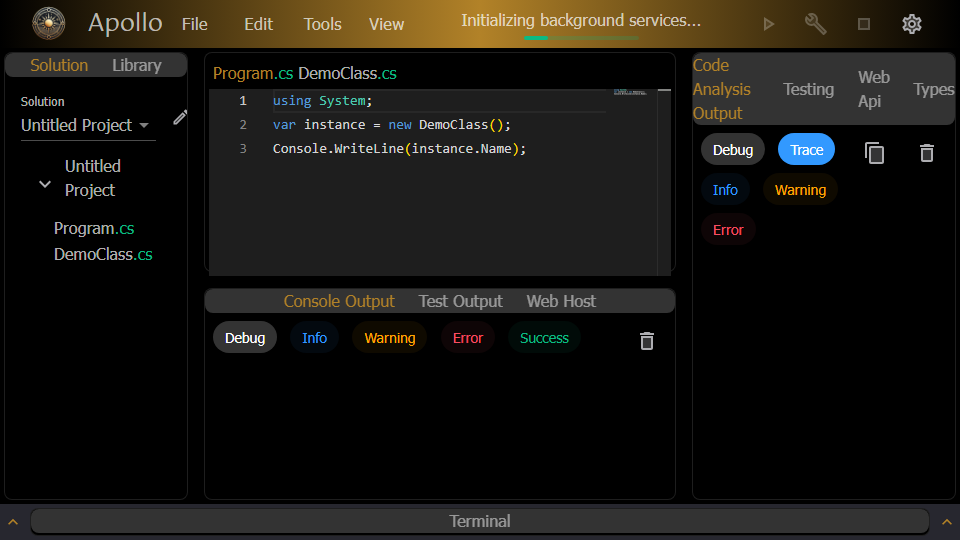Copy code analysis output with copy icon
This screenshot has width=960, height=540.
[x=874, y=152]
